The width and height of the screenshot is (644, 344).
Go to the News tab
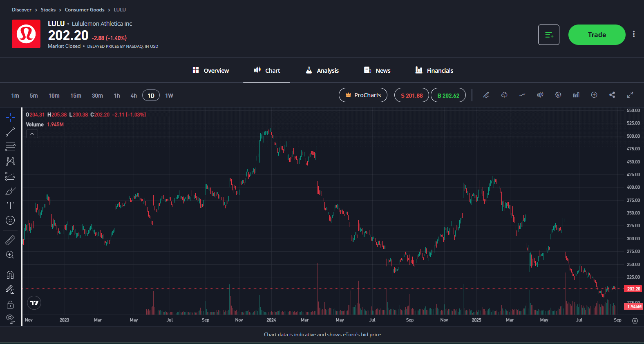pos(377,70)
